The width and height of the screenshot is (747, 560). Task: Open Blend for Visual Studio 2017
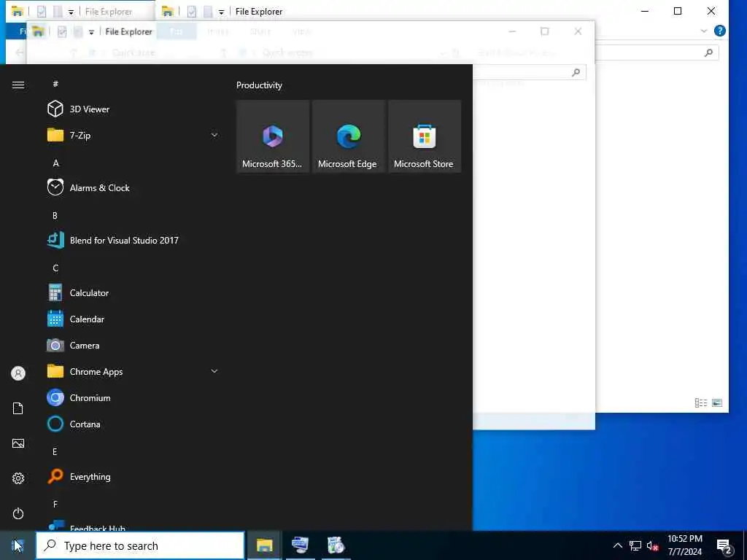134,240
